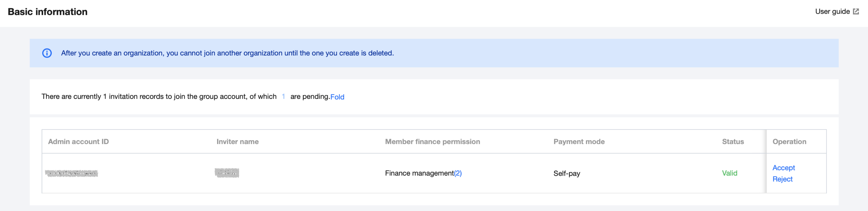Open the User guide link

pyautogui.click(x=832, y=12)
